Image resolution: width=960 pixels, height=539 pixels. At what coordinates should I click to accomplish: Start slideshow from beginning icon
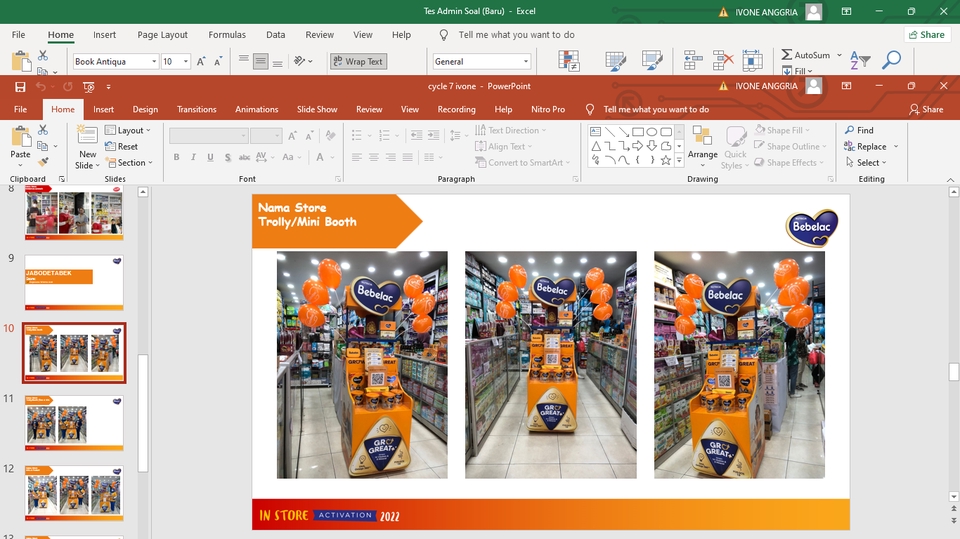[x=89, y=87]
